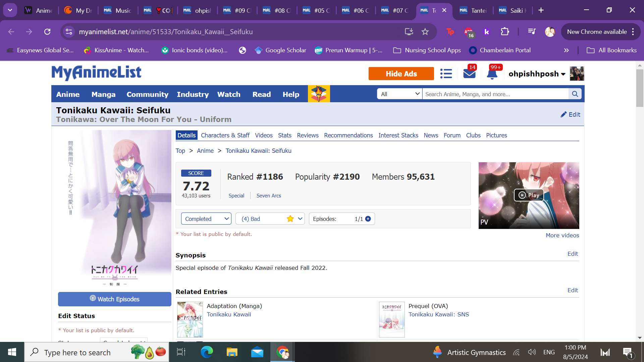
Task: Expand the Completed status dropdown
Action: [206, 219]
